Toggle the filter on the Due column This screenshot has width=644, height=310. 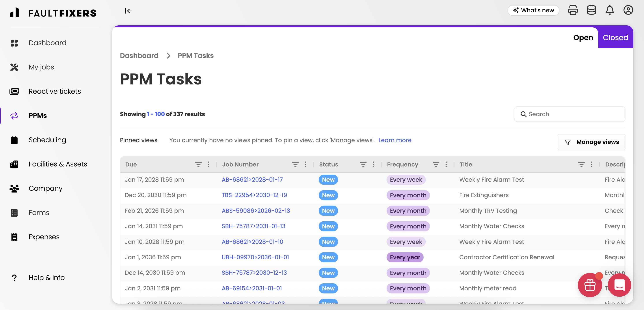pyautogui.click(x=198, y=164)
